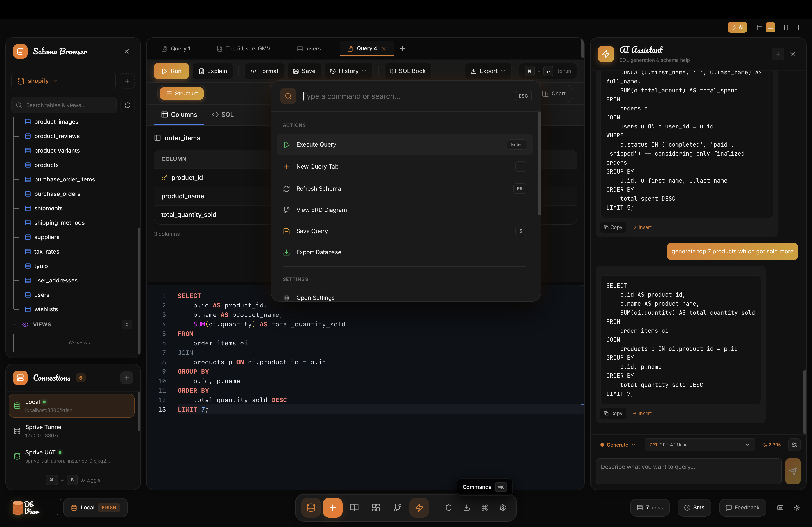Open keyboard shortcuts from the status bar
Screen dimensions: 812x527
click(x=780, y=508)
